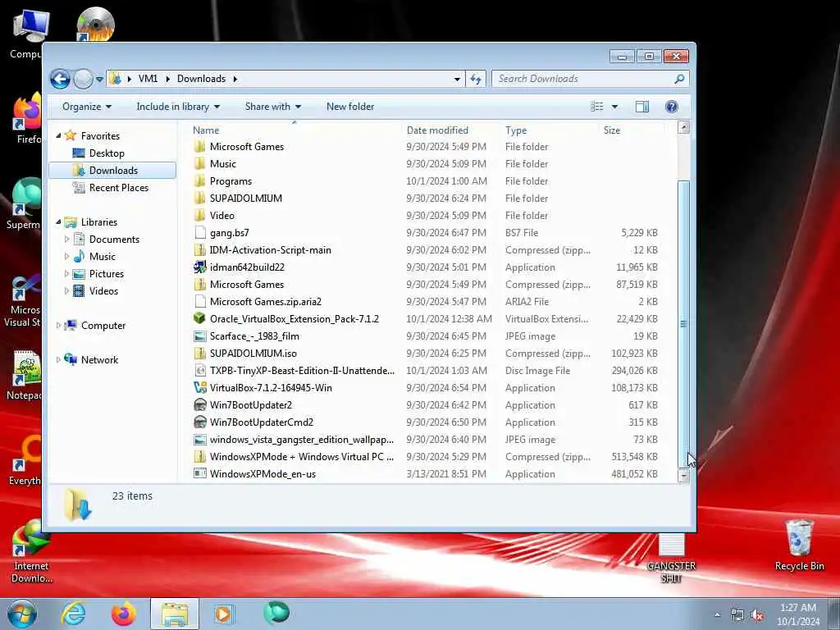Image resolution: width=840 pixels, height=630 pixels.
Task: Click the muted volume tray icon
Action: coord(757,615)
